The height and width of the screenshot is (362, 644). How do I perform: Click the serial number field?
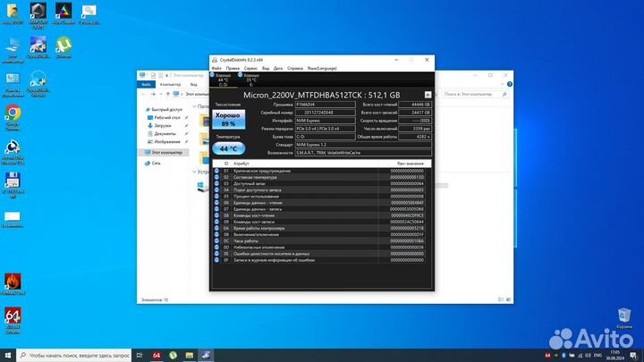(x=325, y=113)
